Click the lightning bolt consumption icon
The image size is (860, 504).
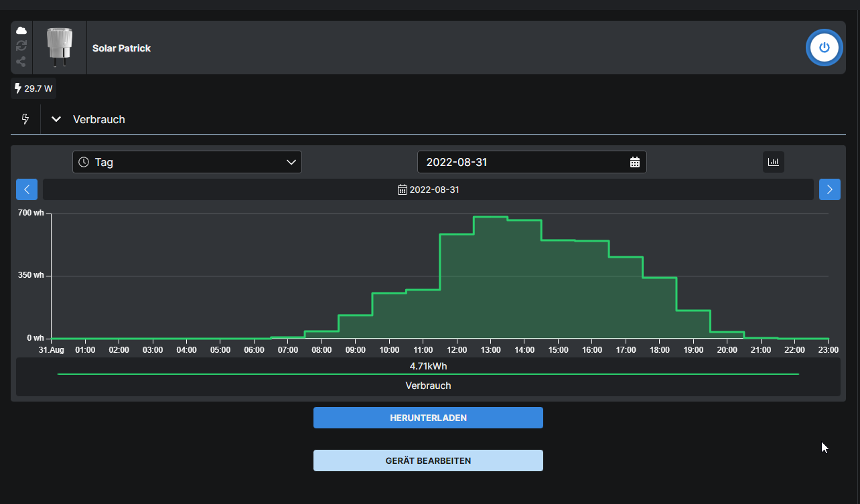[25, 119]
